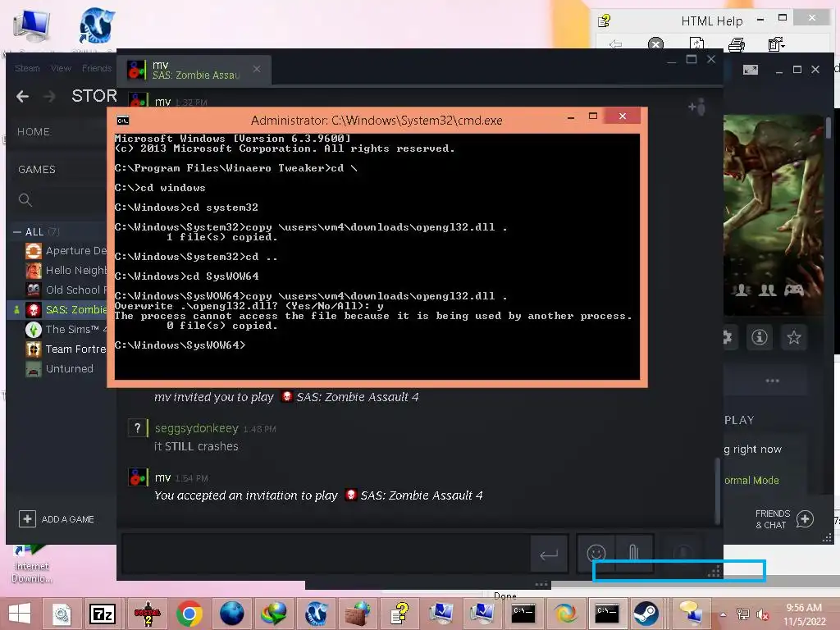This screenshot has height=630, width=840.
Task: Switch to Steam on the taskbar
Action: (x=646, y=614)
